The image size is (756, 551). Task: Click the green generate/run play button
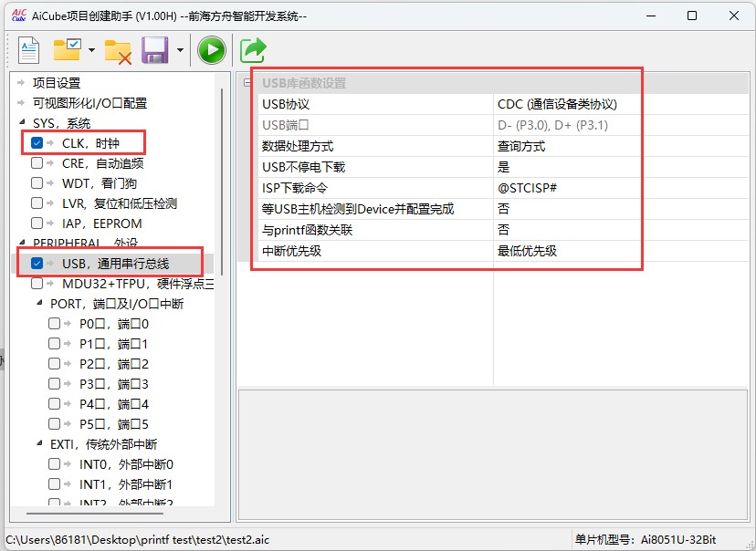tap(212, 49)
